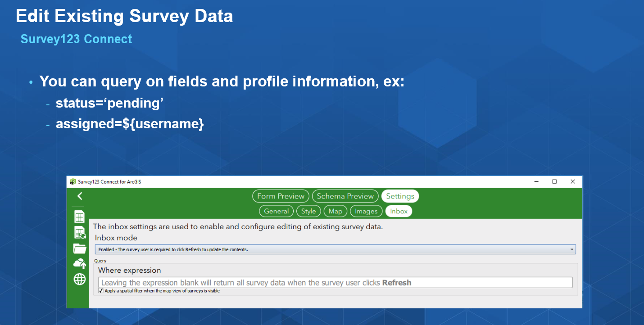Image resolution: width=644 pixels, height=325 pixels.
Task: Go back using the left chevron arrow
Action: coord(80,196)
